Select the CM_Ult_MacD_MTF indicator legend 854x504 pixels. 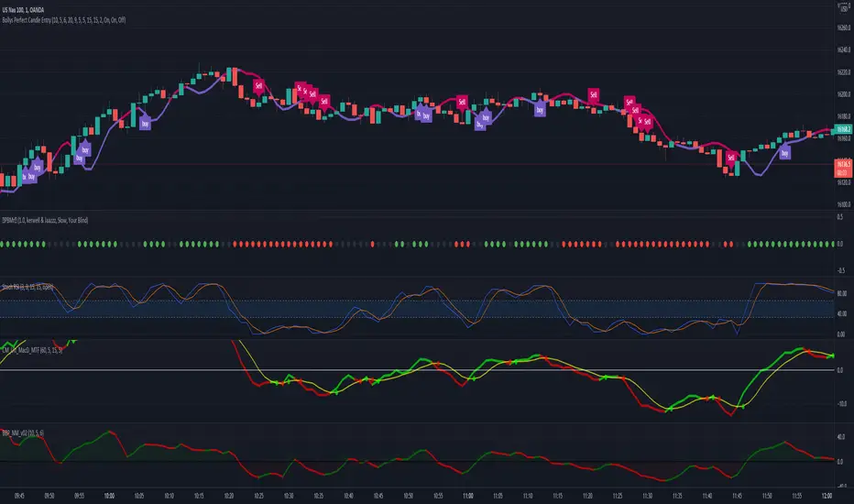(x=32, y=350)
